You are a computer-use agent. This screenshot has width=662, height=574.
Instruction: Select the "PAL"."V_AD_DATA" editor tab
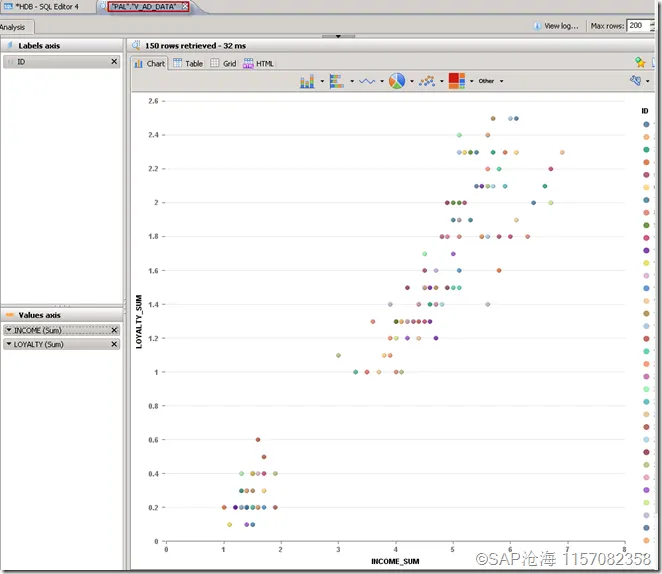(144, 6)
